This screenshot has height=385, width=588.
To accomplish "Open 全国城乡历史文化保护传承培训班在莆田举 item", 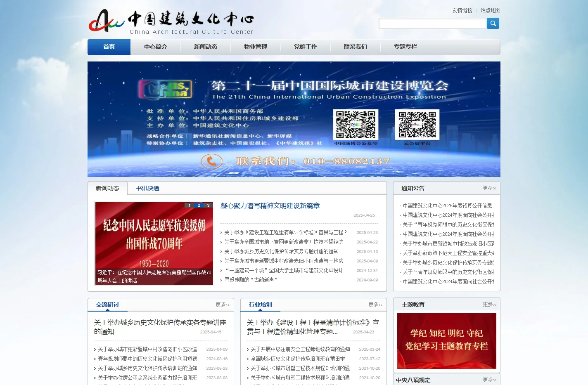I will tap(298, 359).
